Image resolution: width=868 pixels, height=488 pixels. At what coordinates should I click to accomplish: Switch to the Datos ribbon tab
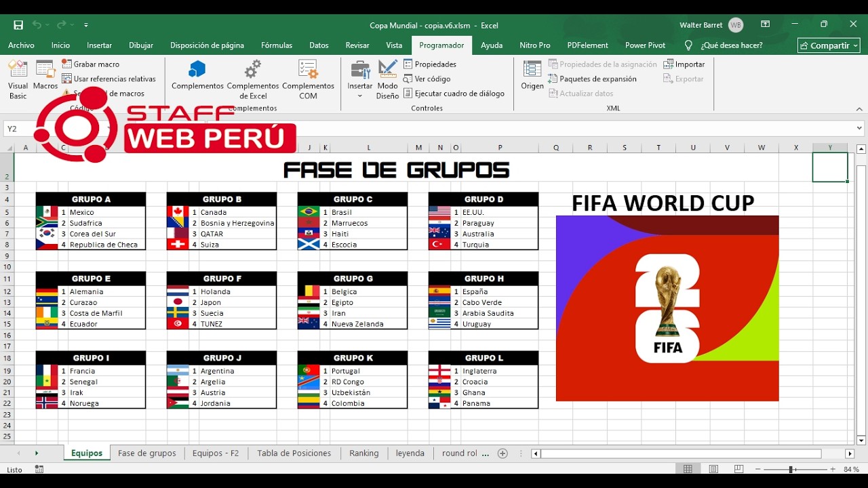pyautogui.click(x=319, y=45)
